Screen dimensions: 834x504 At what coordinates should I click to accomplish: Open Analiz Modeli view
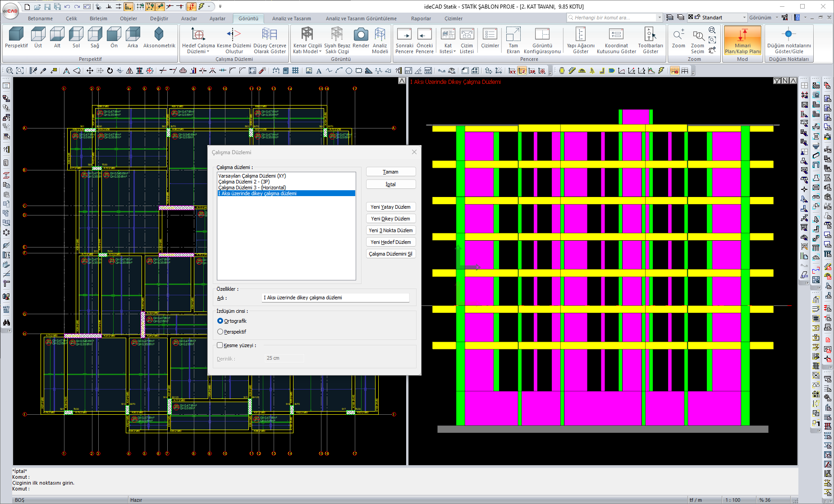point(380,35)
